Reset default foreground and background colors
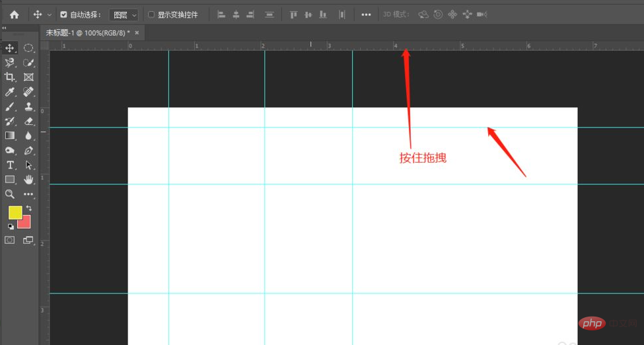 coord(11,227)
